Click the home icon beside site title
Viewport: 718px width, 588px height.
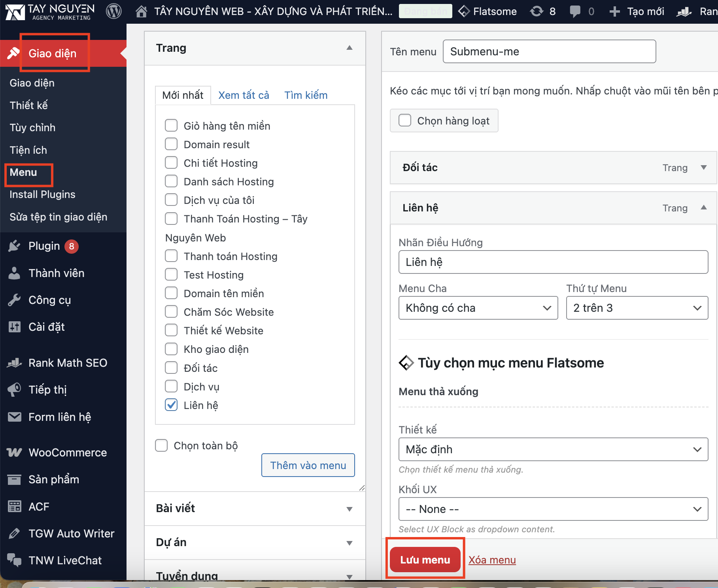pyautogui.click(x=141, y=11)
